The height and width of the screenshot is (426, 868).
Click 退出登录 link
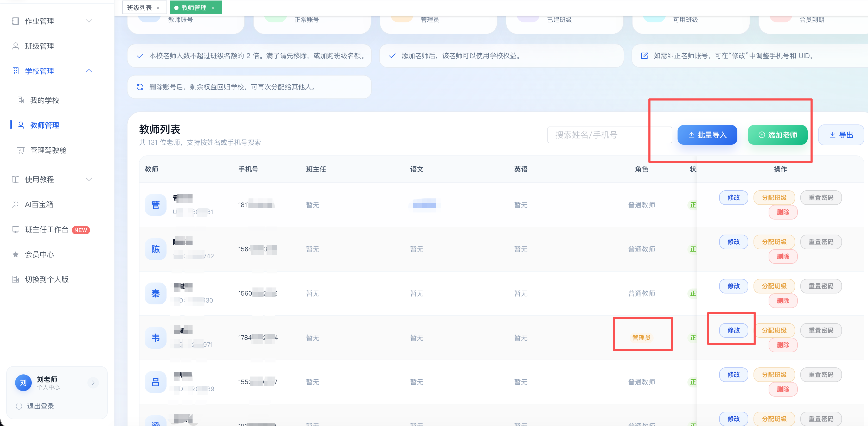tap(40, 406)
